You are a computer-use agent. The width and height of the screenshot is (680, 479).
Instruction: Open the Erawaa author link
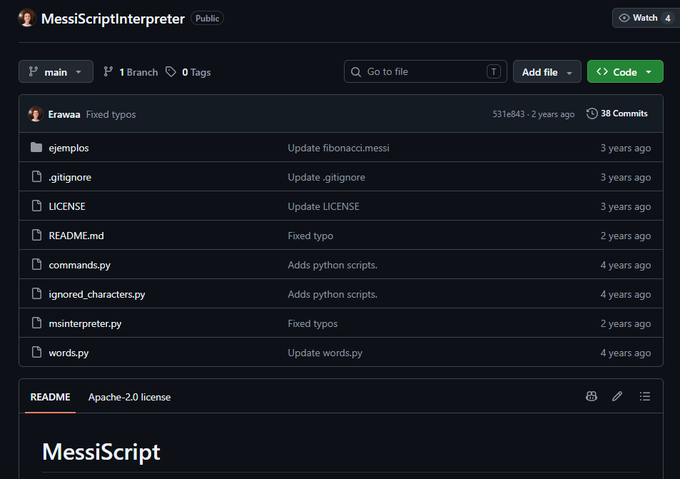[64, 114]
